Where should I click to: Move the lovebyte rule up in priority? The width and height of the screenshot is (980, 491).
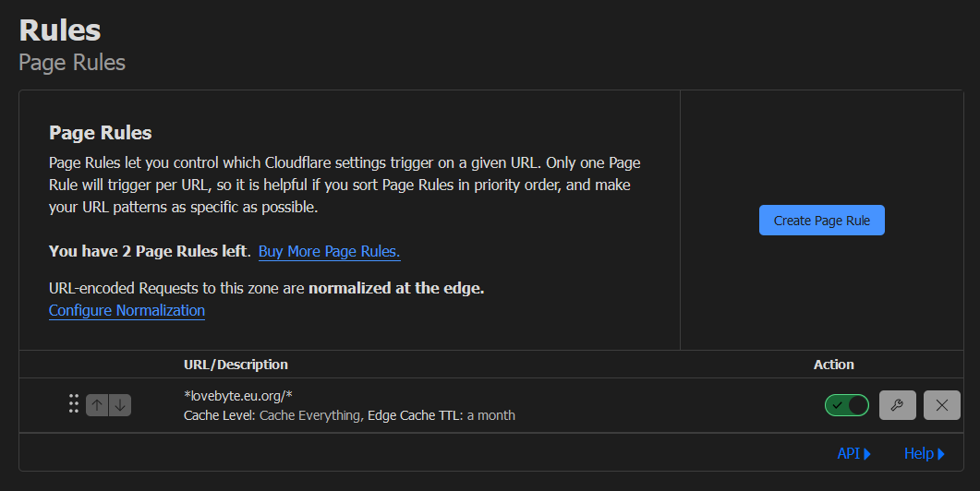tap(97, 405)
